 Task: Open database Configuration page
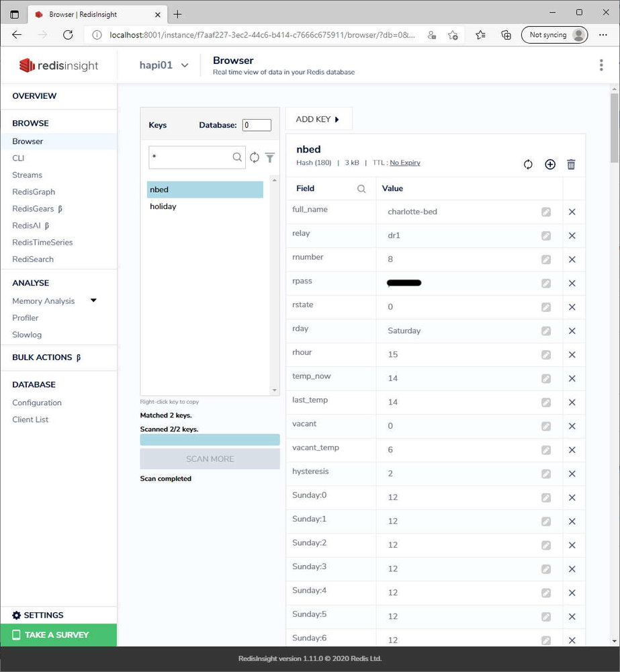(x=37, y=403)
